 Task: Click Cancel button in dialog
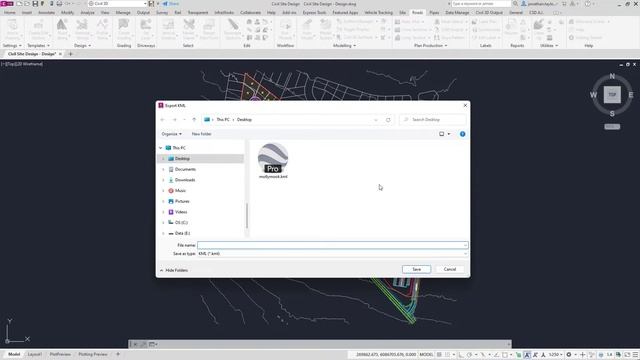click(450, 269)
